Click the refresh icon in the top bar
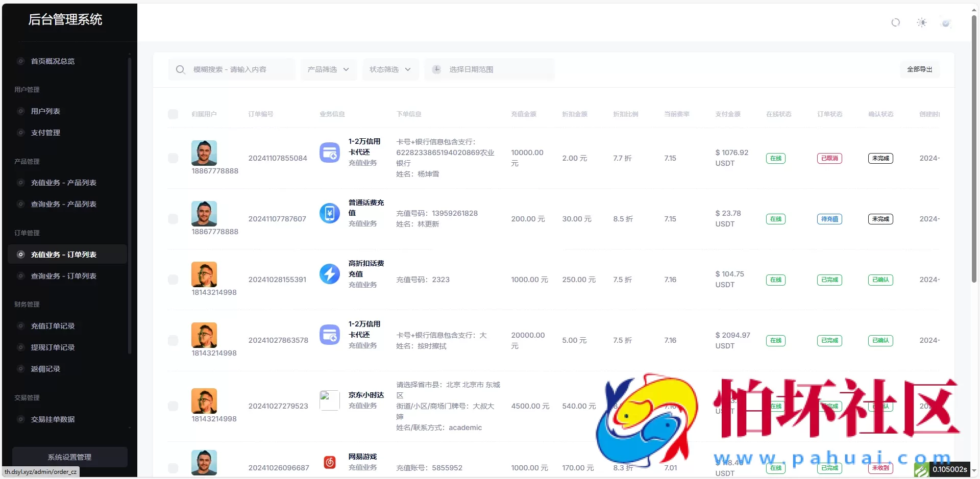Image resolution: width=980 pixels, height=479 pixels. tap(896, 22)
